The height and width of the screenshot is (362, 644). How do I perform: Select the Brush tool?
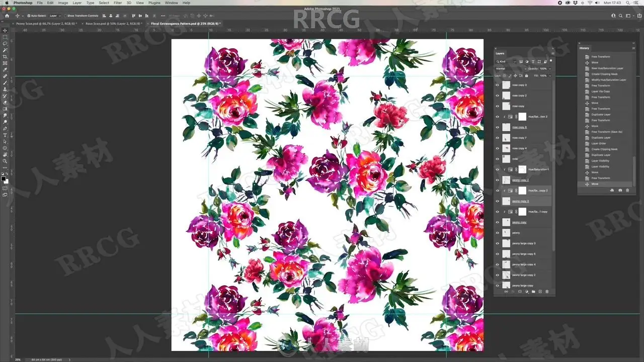tap(6, 82)
